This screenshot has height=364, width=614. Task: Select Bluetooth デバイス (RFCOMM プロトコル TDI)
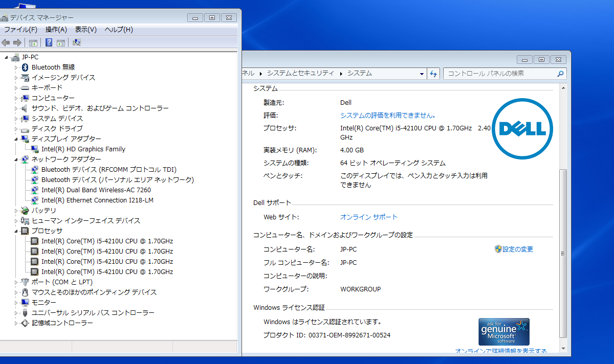[109, 170]
